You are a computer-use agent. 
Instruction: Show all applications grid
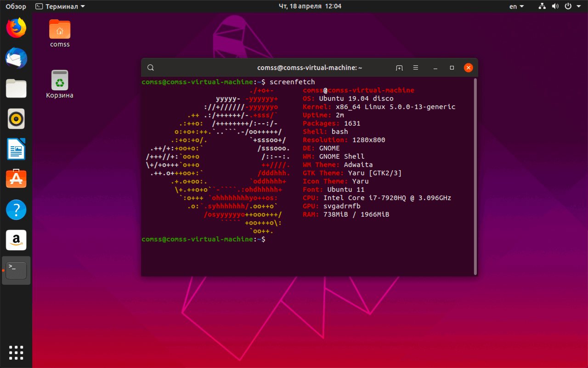16,352
